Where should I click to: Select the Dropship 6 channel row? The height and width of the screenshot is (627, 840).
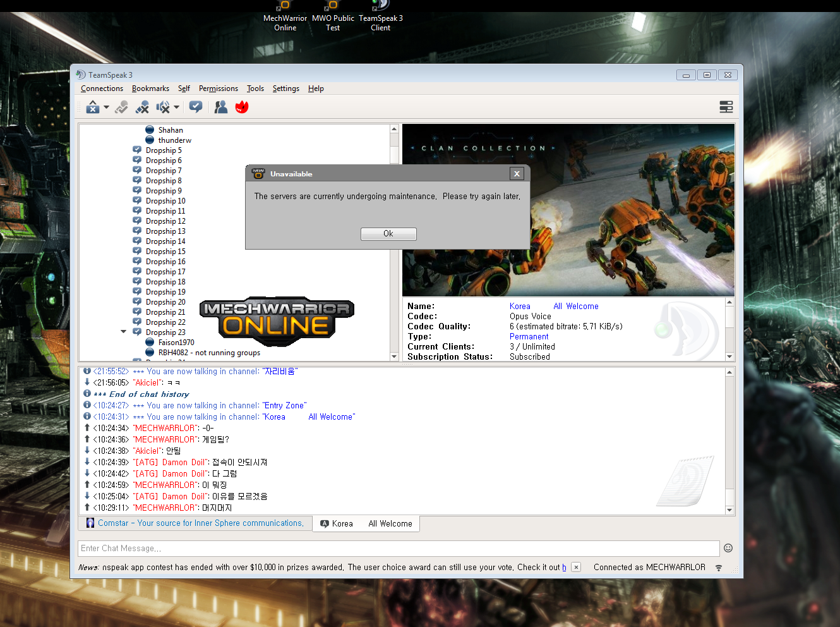tap(164, 160)
